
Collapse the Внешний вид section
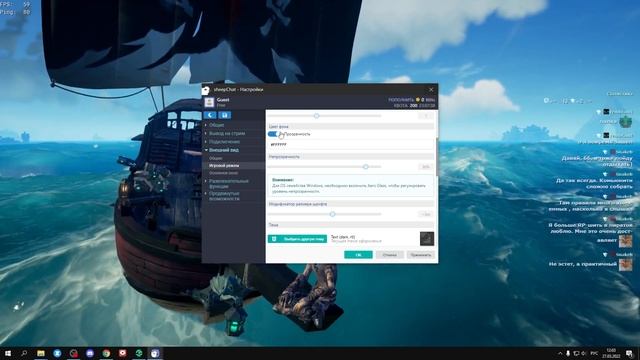224,150
